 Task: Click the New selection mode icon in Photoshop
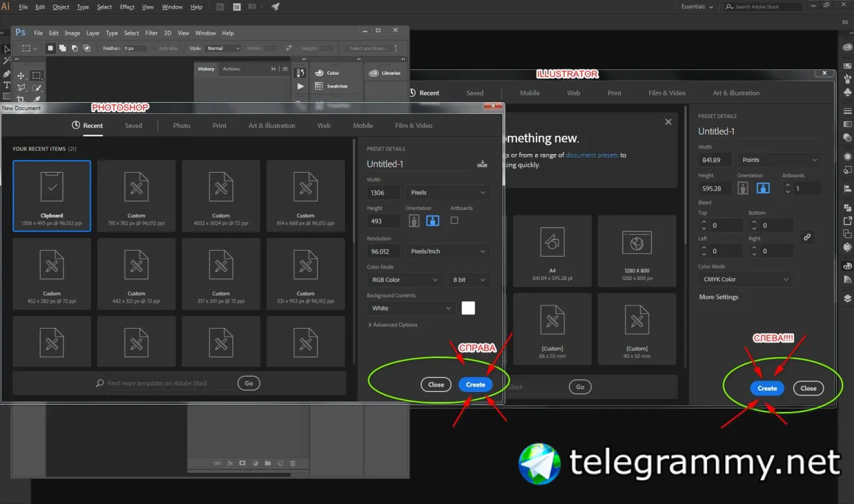[x=50, y=48]
